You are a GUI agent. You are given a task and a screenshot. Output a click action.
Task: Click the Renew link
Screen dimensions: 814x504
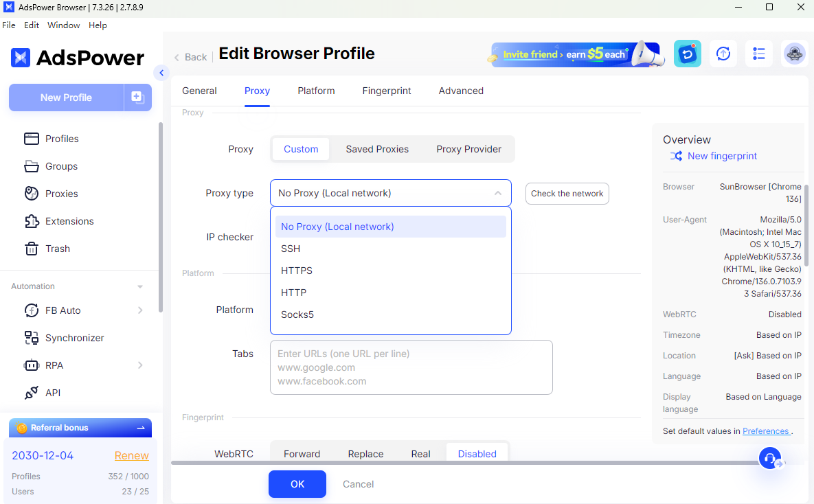pyautogui.click(x=132, y=455)
